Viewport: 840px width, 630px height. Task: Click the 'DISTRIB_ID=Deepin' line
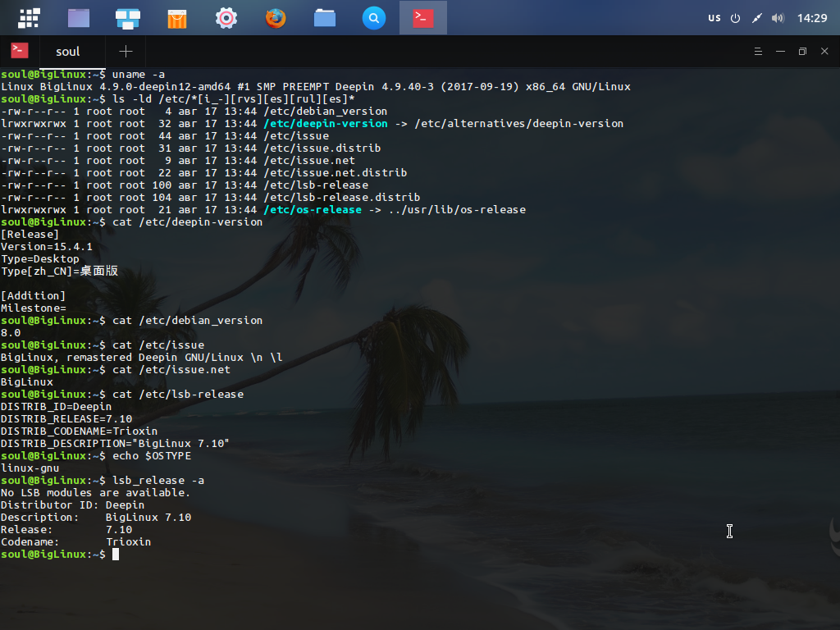tap(57, 407)
